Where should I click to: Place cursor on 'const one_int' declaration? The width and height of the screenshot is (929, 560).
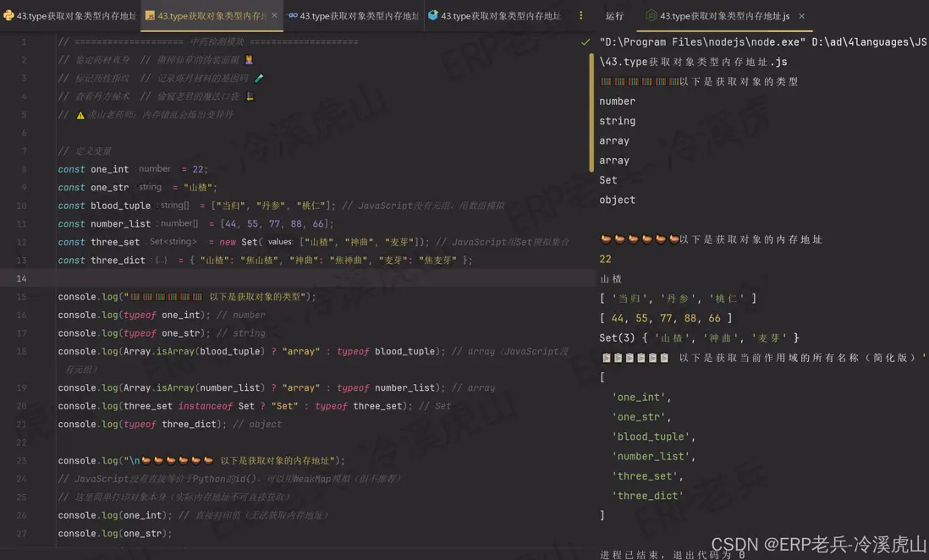pos(93,169)
